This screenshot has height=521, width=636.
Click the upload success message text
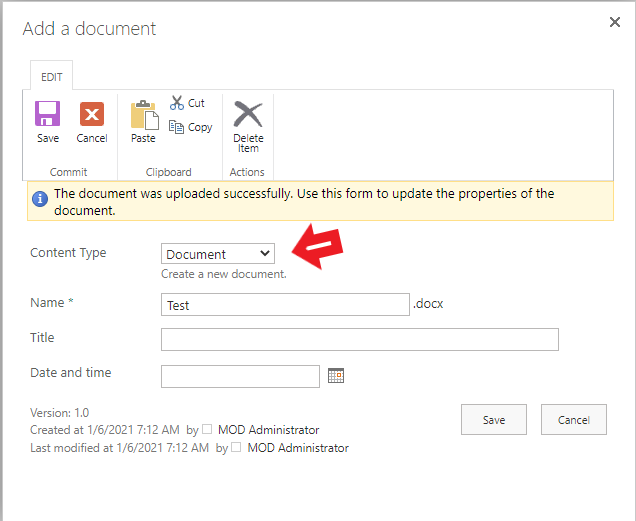304,202
